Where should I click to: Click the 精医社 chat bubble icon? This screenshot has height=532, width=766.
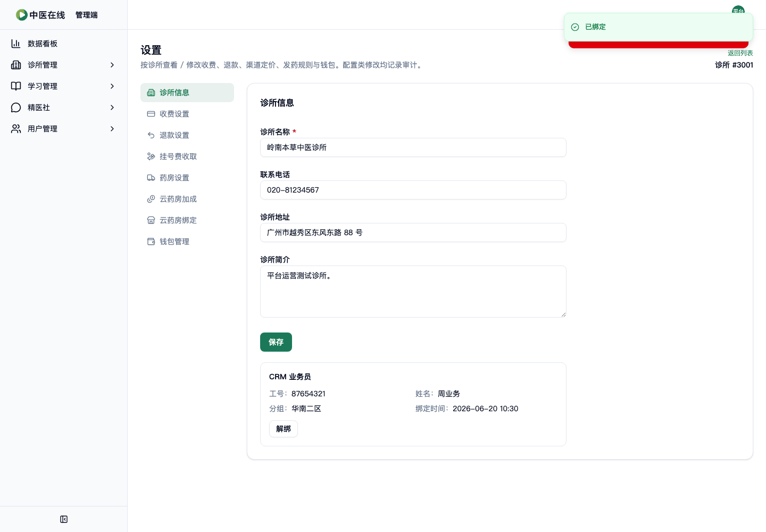(x=16, y=107)
